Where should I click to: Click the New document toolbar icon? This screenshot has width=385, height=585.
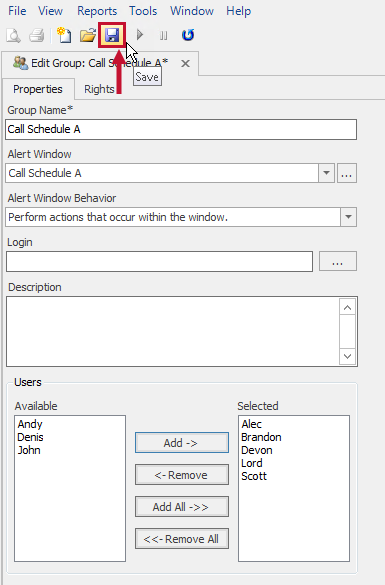pos(64,35)
